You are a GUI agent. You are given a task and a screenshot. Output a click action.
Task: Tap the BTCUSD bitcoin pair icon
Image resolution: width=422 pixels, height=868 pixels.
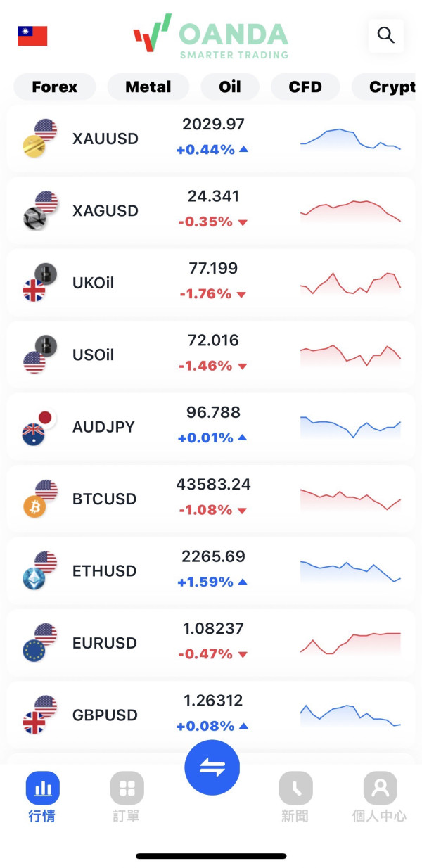[40, 499]
